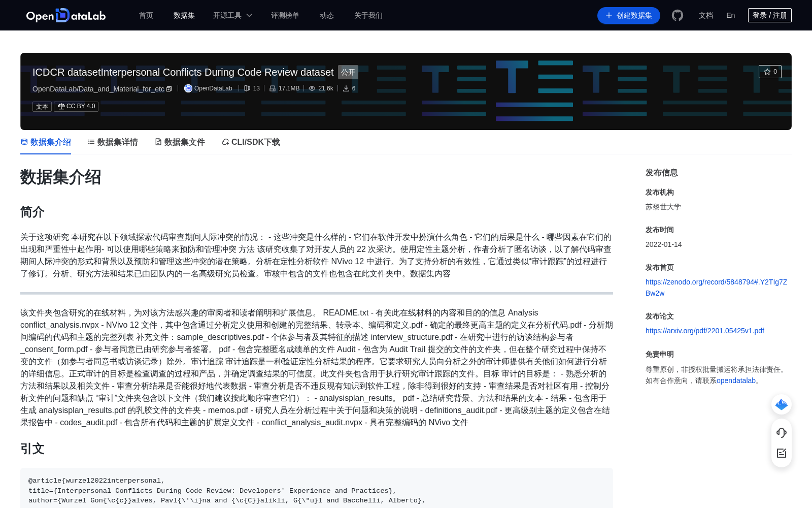812x508 pixels.
Task: Go to 首页 in the navigation
Action: click(146, 15)
